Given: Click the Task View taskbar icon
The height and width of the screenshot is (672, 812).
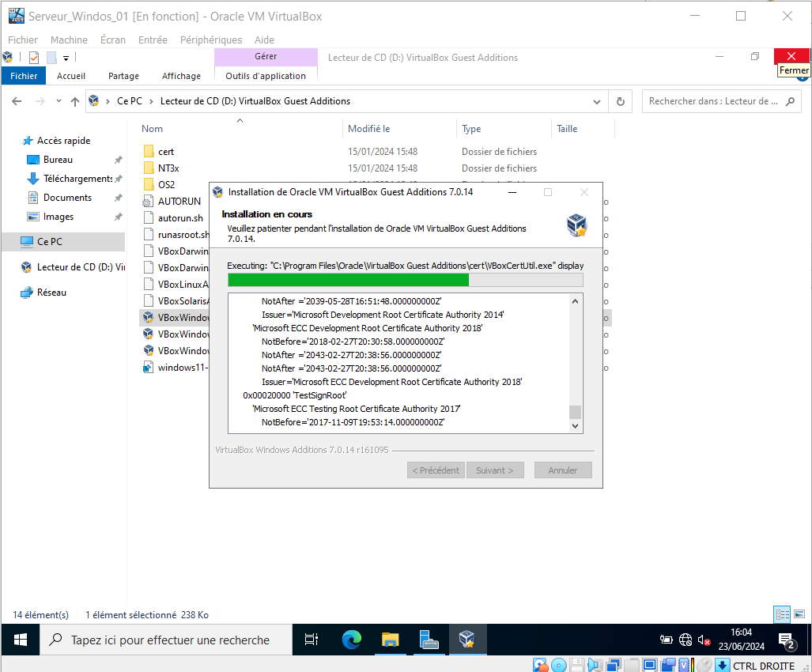Looking at the screenshot, I should pos(312,640).
